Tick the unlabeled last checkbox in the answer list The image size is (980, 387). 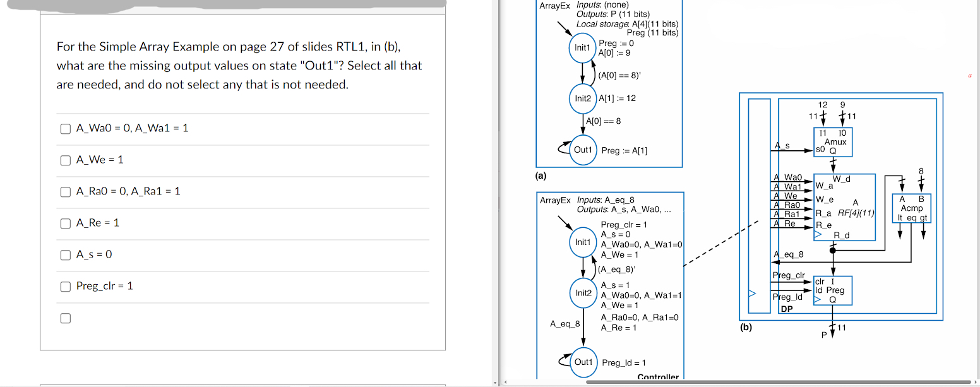point(64,318)
